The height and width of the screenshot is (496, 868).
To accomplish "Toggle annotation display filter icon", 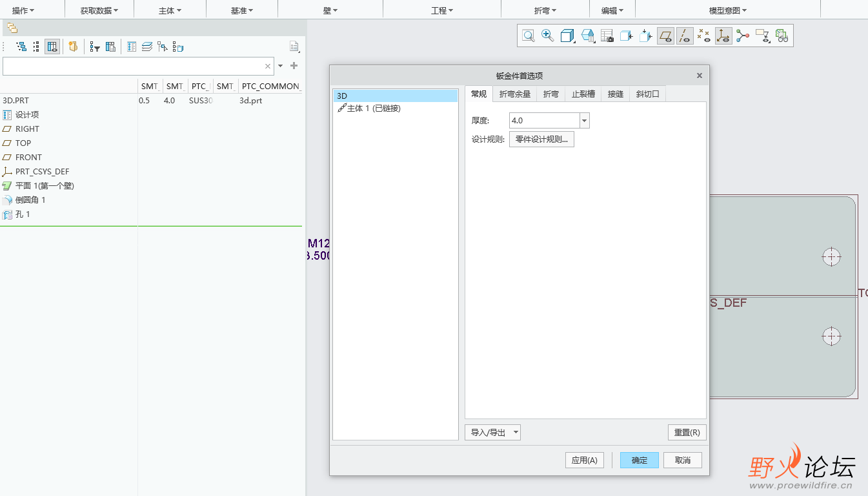I will pyautogui.click(x=763, y=36).
